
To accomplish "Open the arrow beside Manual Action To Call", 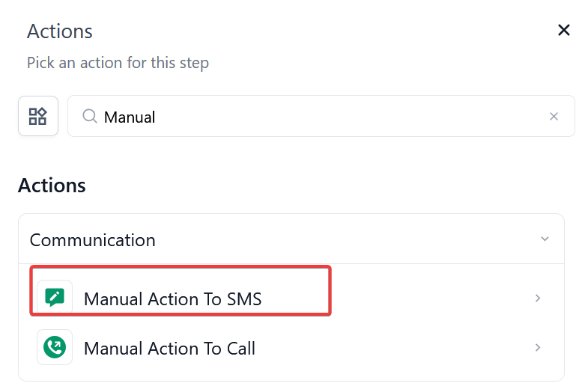I will (x=538, y=348).
